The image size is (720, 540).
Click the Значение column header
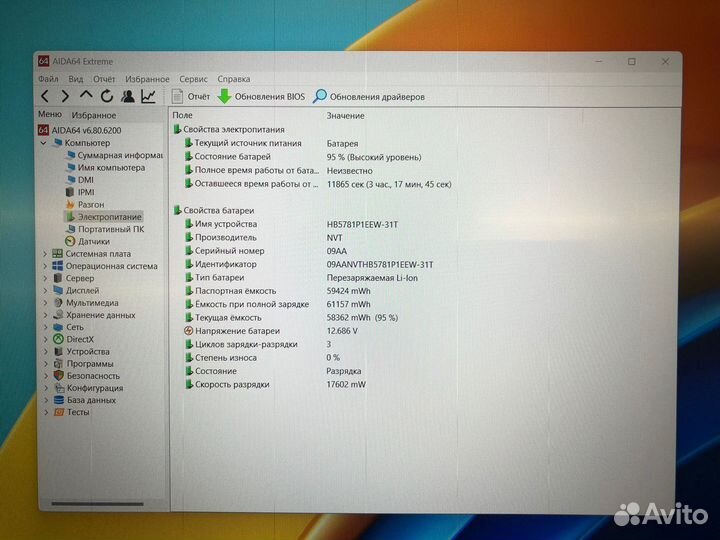click(x=345, y=116)
